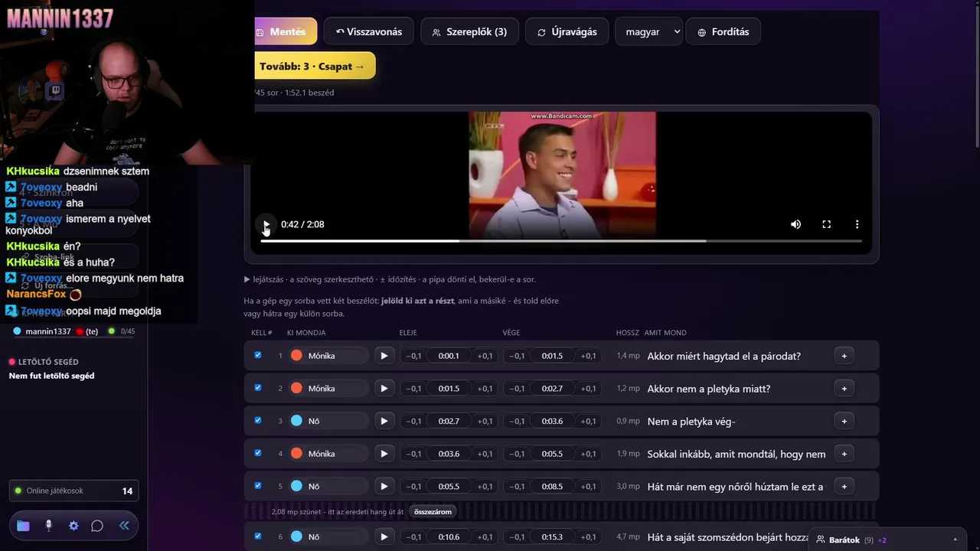Uncheck row 2 'Akkor nem a pletyka' checkbox
Viewport: 980px width, 551px height.
pos(258,388)
